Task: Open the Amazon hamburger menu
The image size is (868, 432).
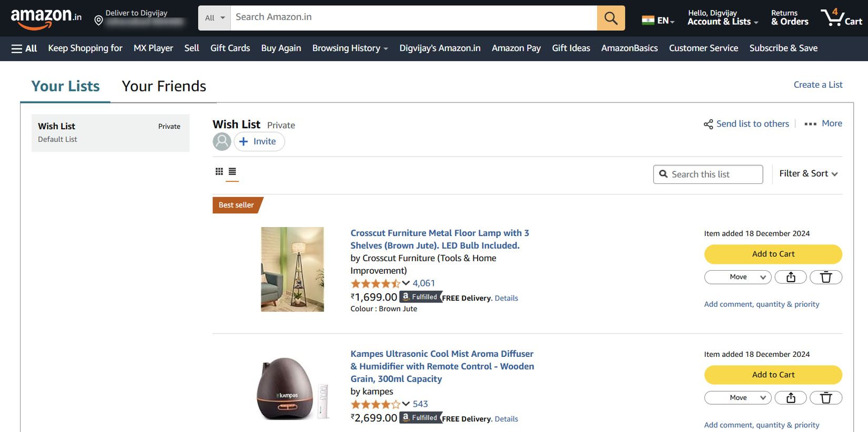Action: click(17, 48)
